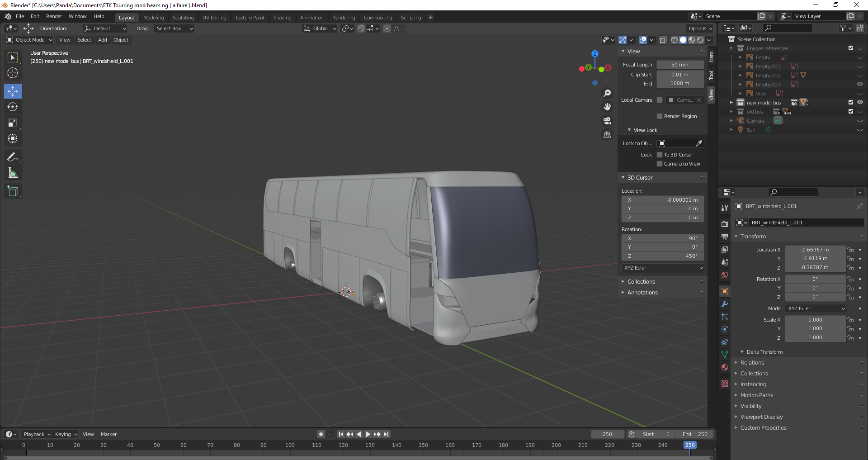Open the Scene properties tab

tap(725, 262)
